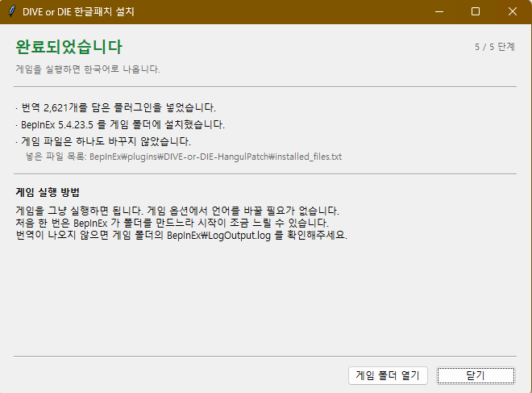Image resolution: width=532 pixels, height=393 pixels.
Task: Click the line mentioning LogOutput.log
Action: pos(181,236)
